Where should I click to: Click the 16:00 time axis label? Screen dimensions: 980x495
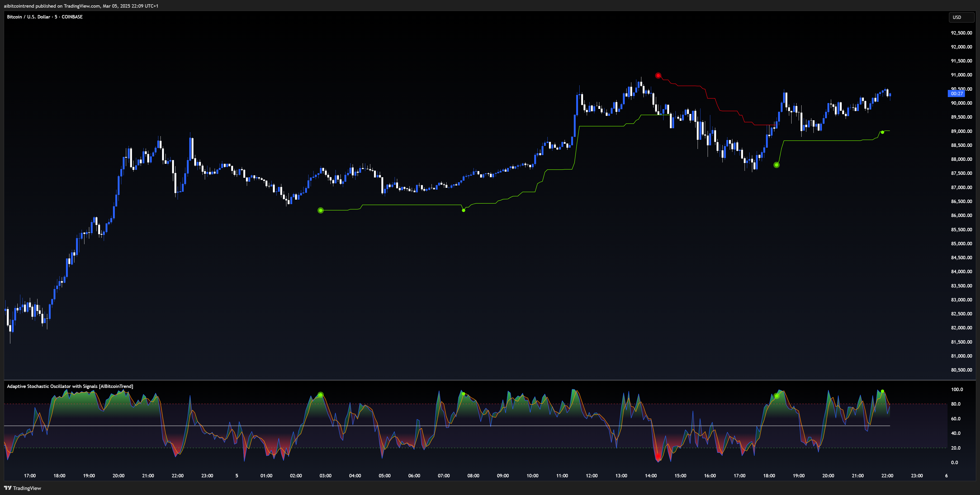710,475
